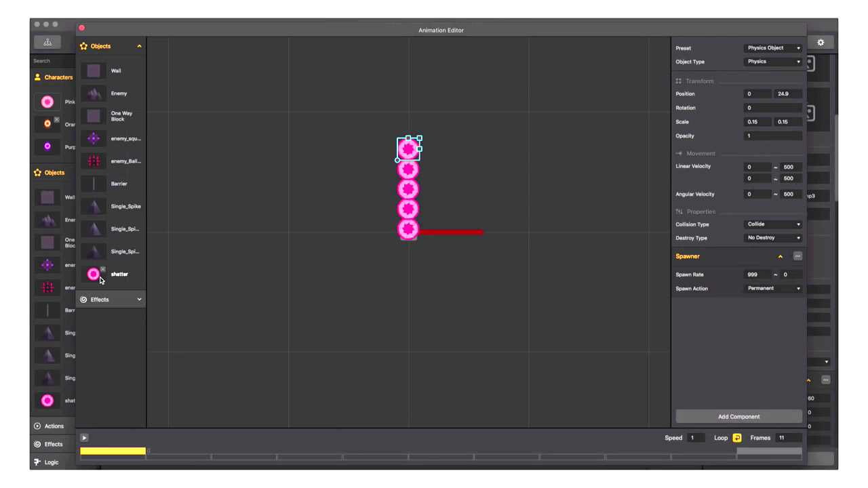Select the Enemy object icon

(94, 94)
